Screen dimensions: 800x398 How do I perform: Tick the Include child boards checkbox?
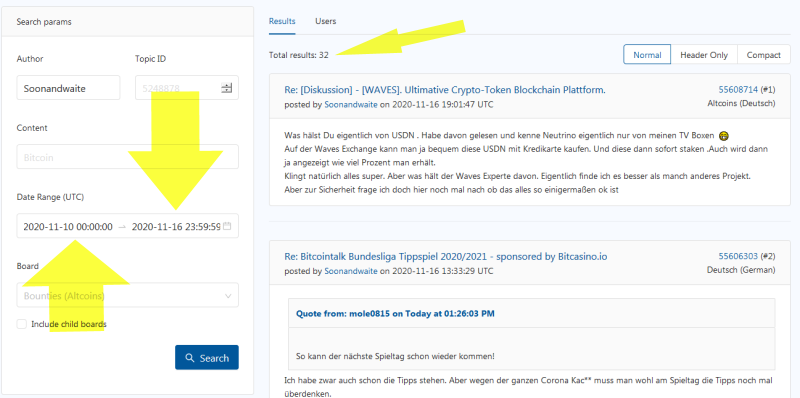click(21, 324)
